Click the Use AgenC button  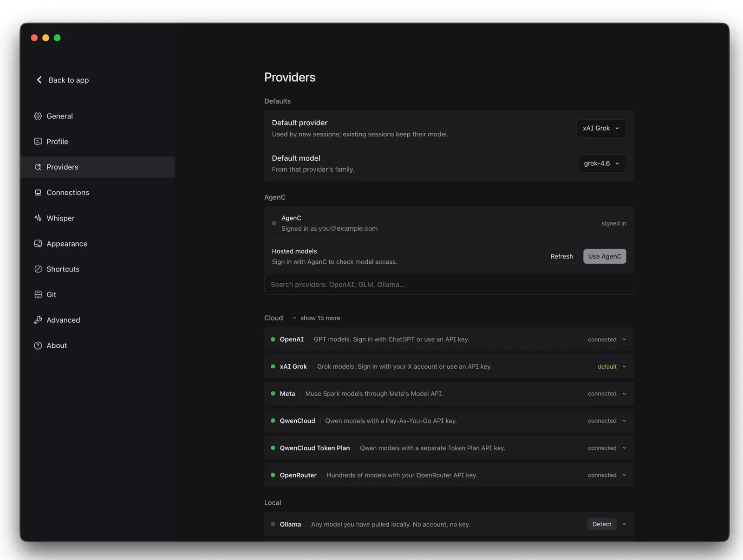(605, 256)
